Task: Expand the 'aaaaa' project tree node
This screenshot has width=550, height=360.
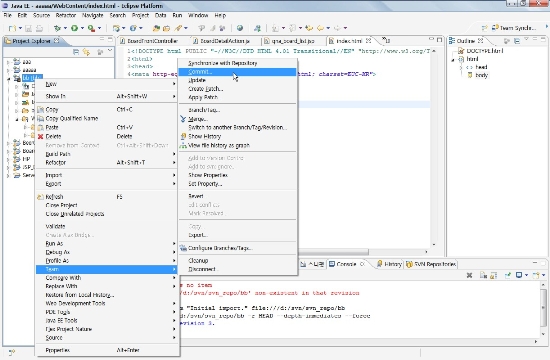Action: 8,70
